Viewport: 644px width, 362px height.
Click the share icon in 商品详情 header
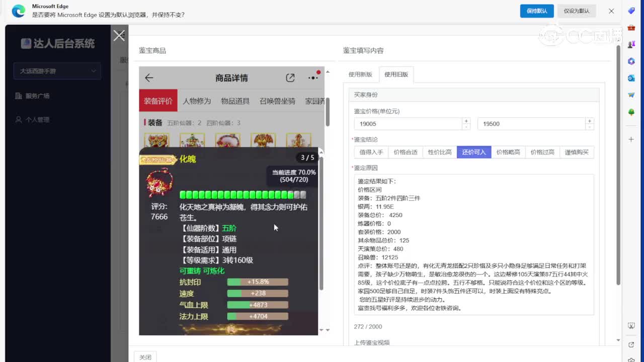pyautogui.click(x=290, y=78)
